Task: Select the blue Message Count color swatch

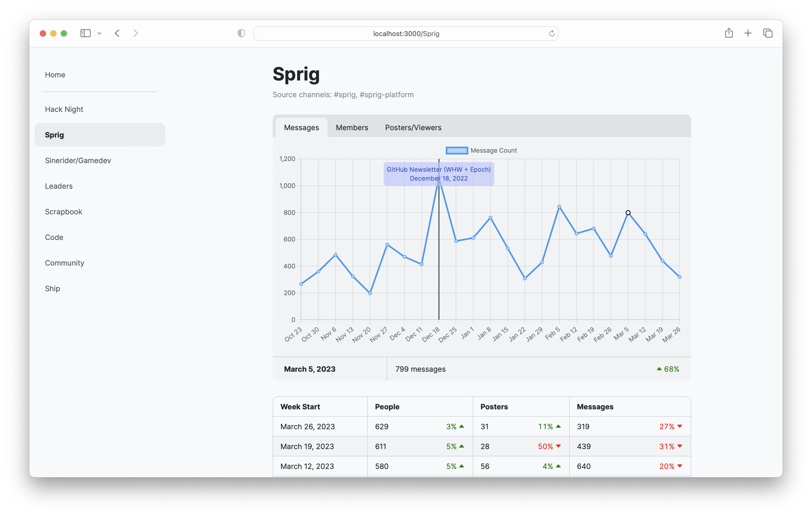Action: pos(456,150)
